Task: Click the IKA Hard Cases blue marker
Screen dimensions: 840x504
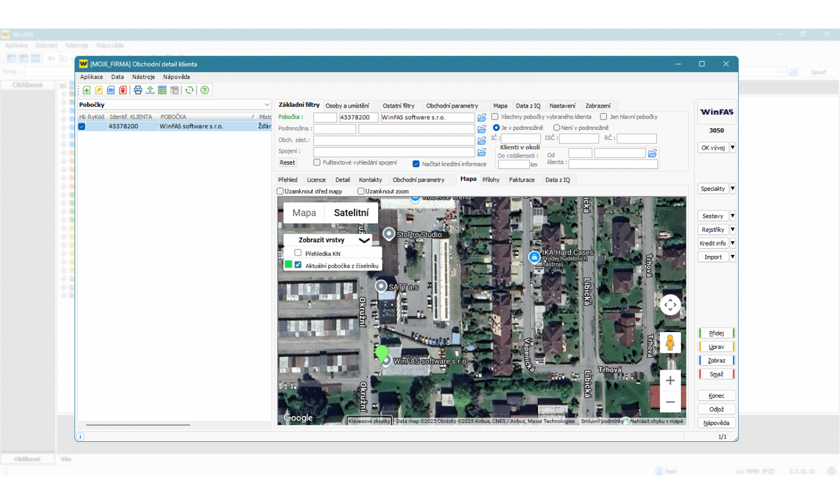Action: tap(534, 257)
